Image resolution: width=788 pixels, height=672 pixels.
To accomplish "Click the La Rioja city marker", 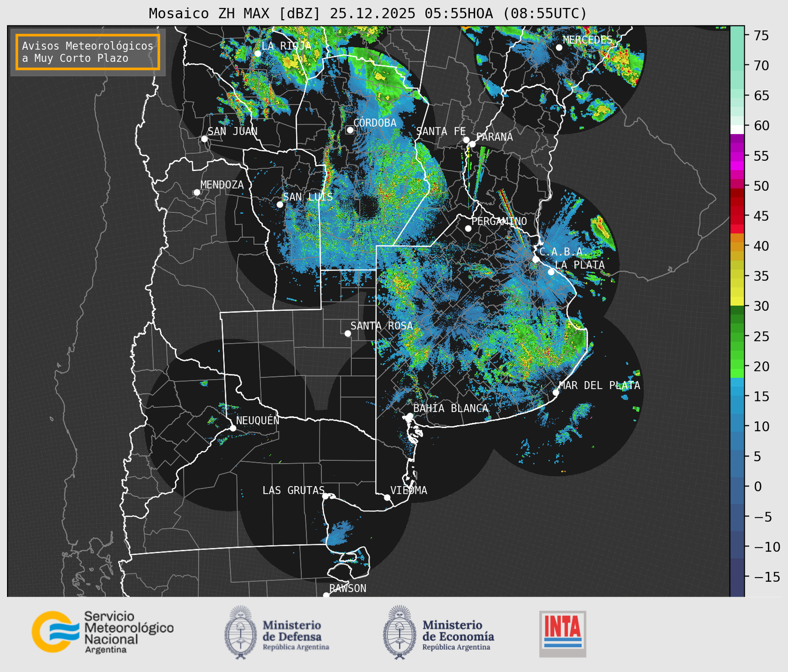I will pyautogui.click(x=257, y=53).
